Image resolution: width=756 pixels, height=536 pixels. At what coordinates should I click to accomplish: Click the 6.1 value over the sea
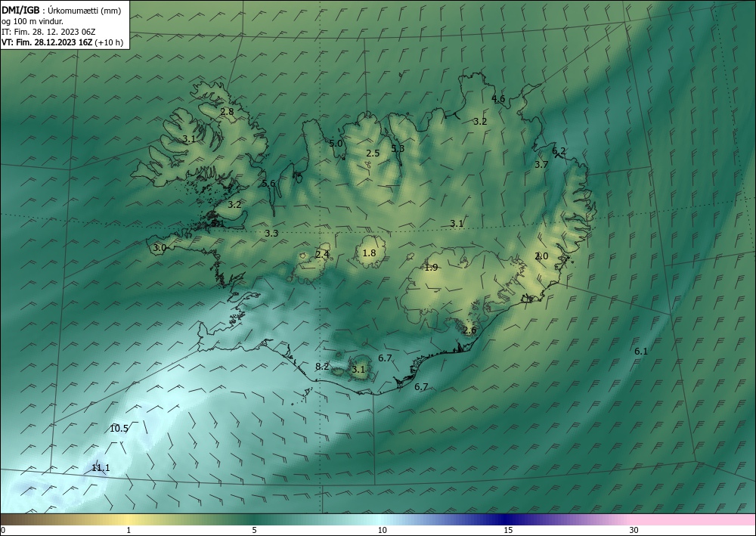tap(641, 352)
